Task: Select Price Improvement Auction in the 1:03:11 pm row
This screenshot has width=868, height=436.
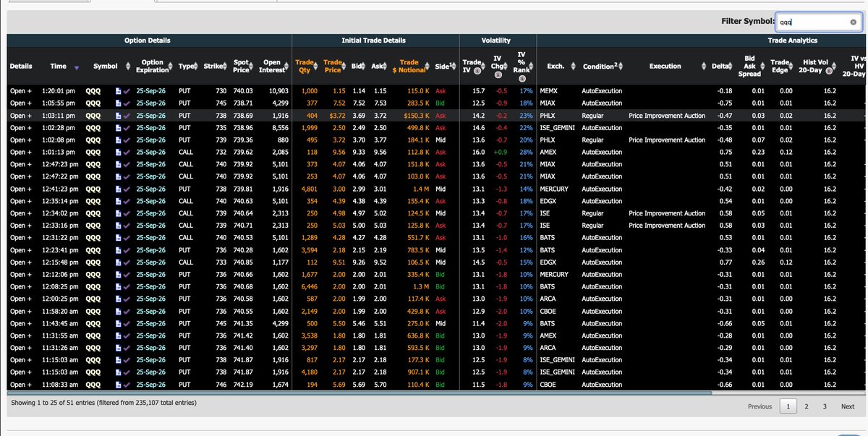Action: pyautogui.click(x=667, y=116)
